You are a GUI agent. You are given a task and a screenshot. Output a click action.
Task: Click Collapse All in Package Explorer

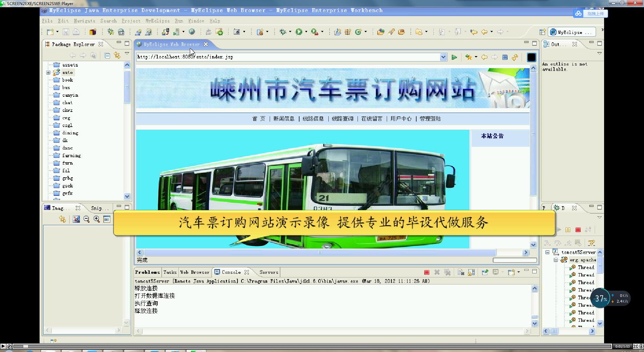[x=107, y=55]
